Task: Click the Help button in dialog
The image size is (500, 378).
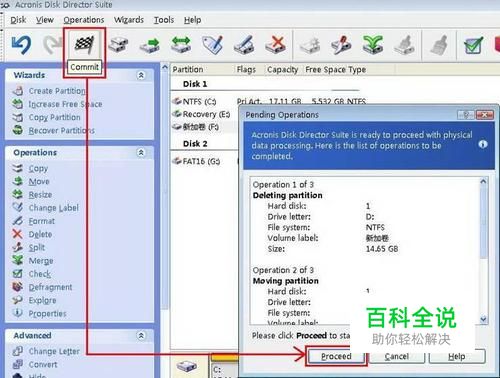Action: 457,357
